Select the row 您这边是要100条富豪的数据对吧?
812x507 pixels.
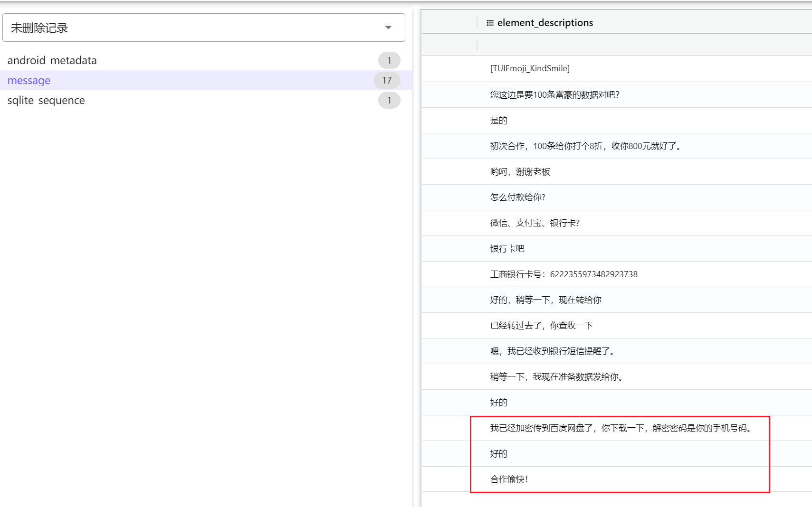[x=617, y=94]
